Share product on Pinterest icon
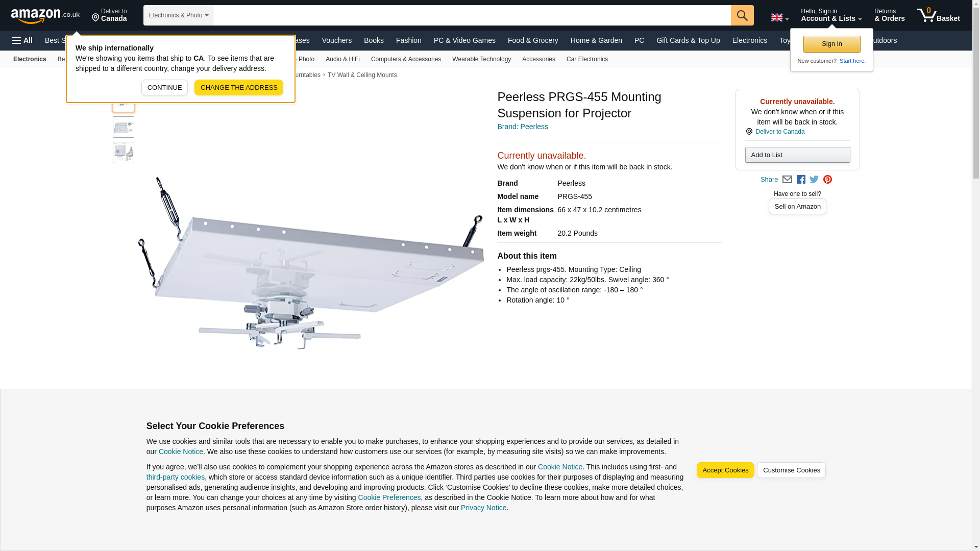This screenshot has height=551, width=980. click(x=827, y=180)
